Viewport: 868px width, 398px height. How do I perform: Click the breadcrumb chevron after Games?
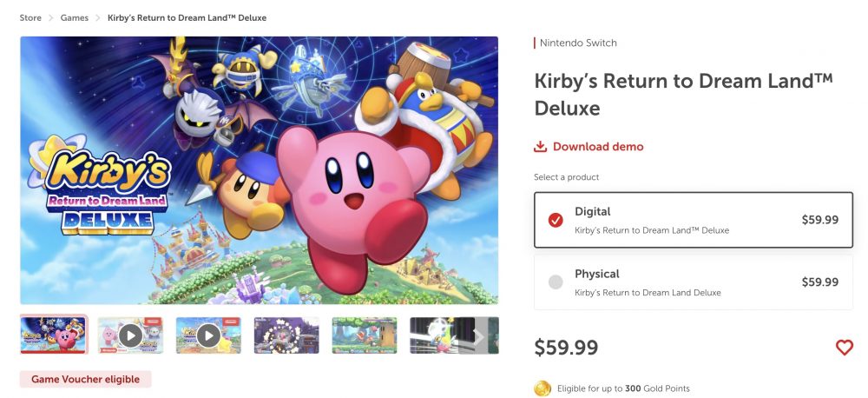[98, 17]
